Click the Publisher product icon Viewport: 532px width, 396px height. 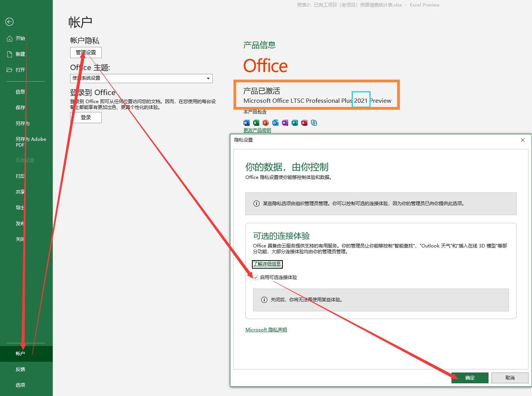pos(295,123)
